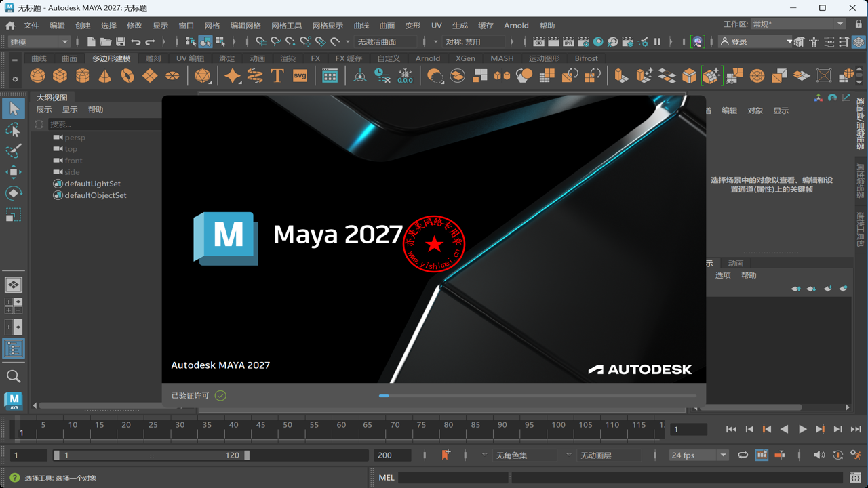Screen dimensions: 868x488
Task: Open the shelf options gear menu
Action: (14, 79)
